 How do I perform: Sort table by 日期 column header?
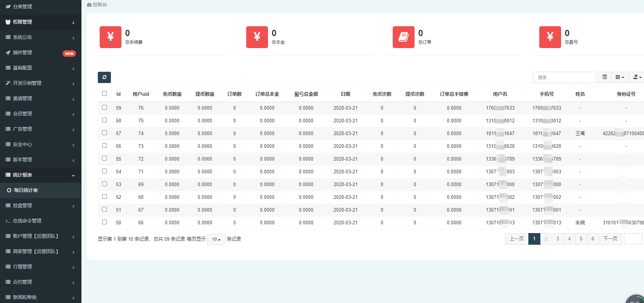click(345, 94)
